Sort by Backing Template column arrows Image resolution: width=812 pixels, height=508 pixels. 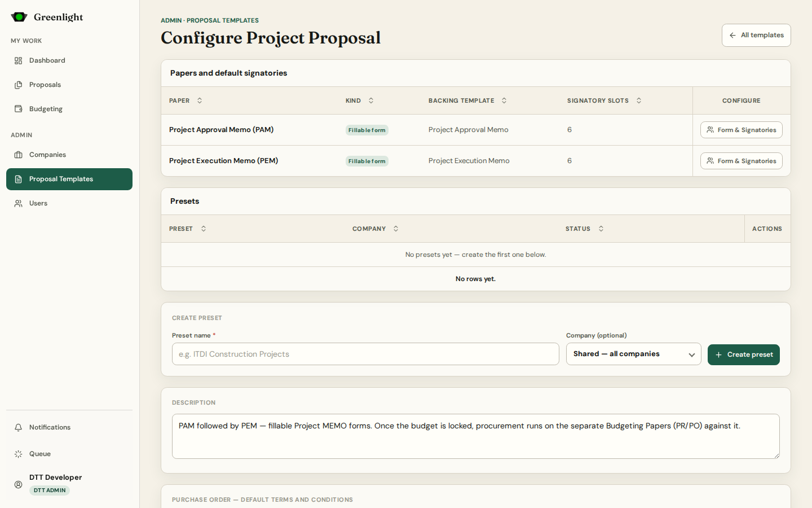pos(504,100)
